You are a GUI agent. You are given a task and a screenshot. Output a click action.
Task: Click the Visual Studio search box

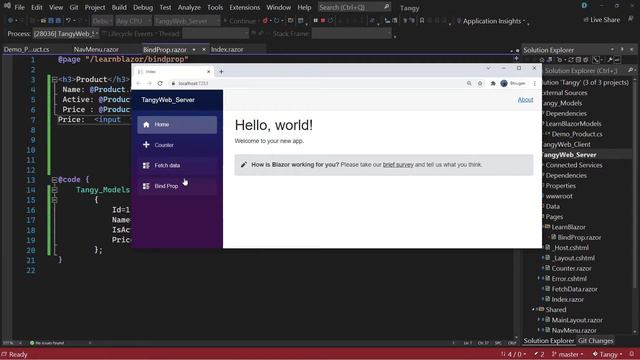(354, 7)
